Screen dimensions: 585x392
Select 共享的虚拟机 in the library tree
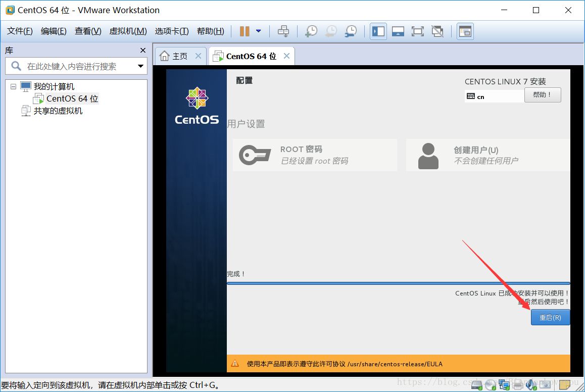tap(58, 111)
